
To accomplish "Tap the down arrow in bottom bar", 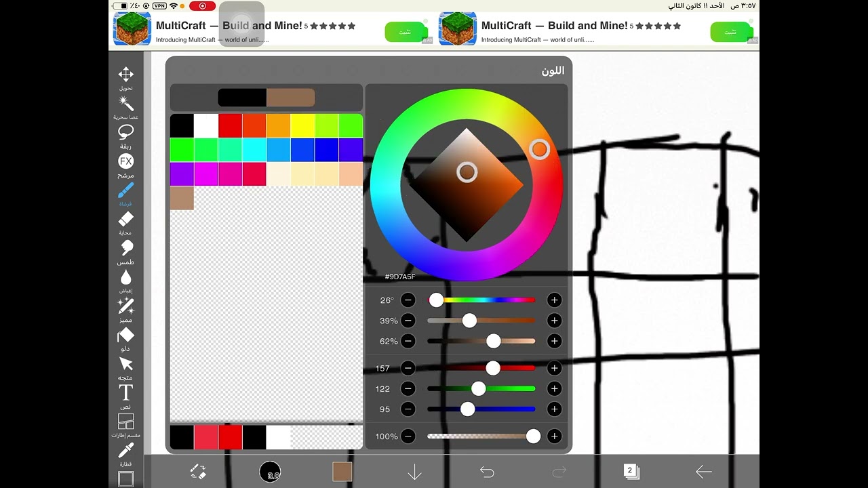I will point(414,472).
